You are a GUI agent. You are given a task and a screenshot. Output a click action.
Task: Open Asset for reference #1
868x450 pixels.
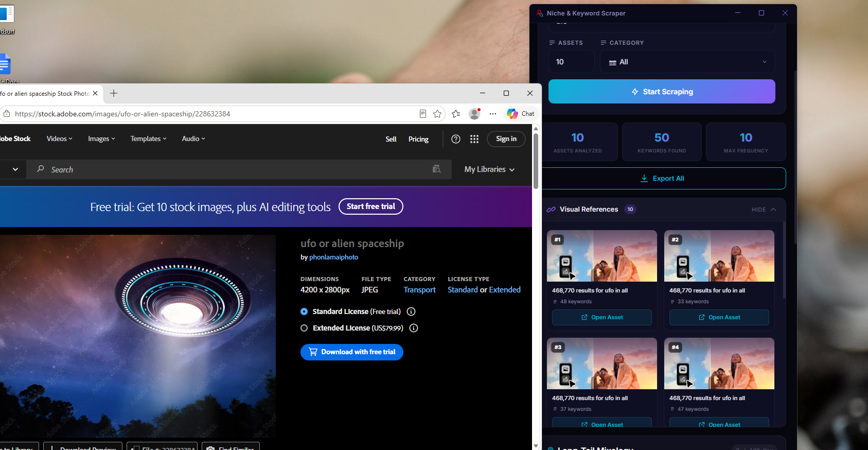[x=602, y=317]
